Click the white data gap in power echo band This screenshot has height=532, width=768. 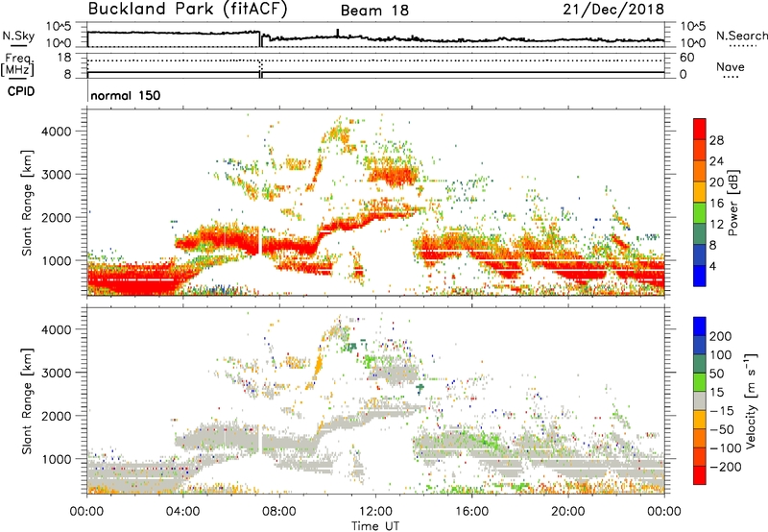259,240
